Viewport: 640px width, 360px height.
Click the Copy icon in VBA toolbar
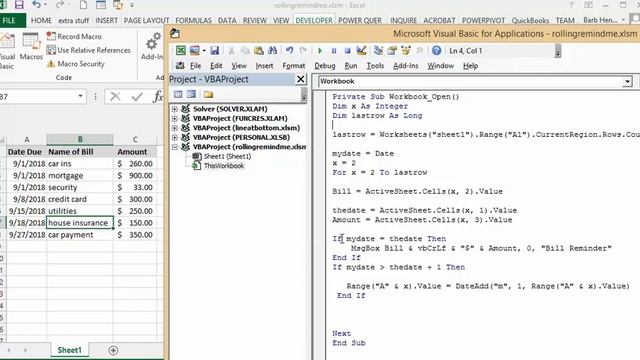[x=245, y=51]
